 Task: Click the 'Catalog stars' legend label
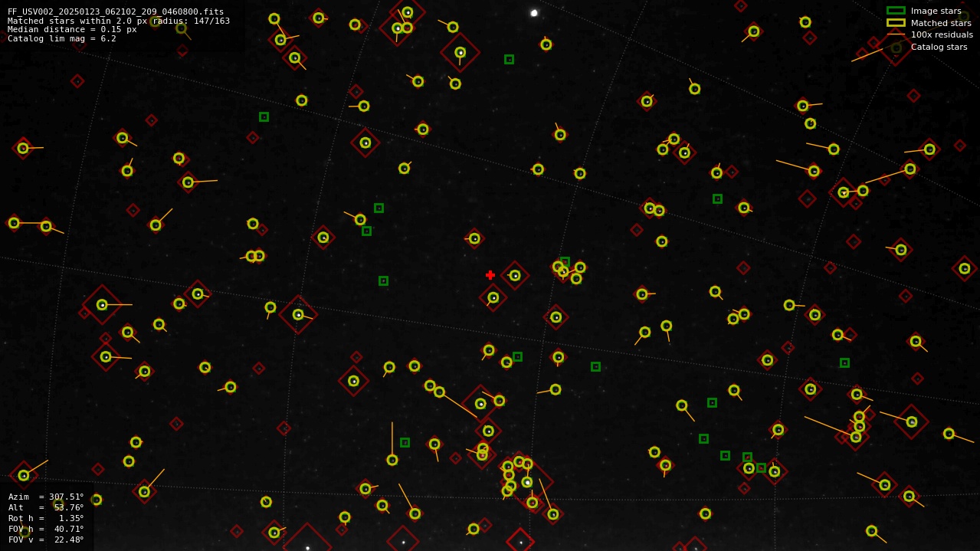tap(939, 47)
